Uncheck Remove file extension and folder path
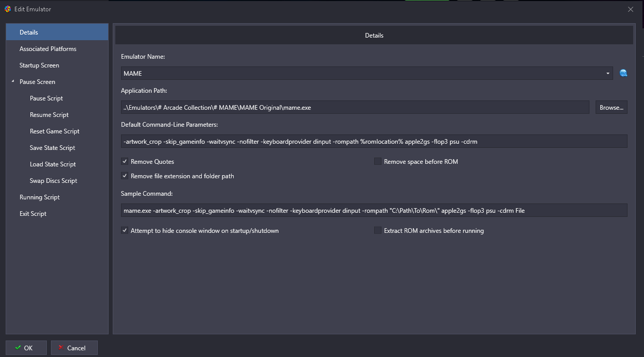This screenshot has height=357, width=644. tap(125, 176)
